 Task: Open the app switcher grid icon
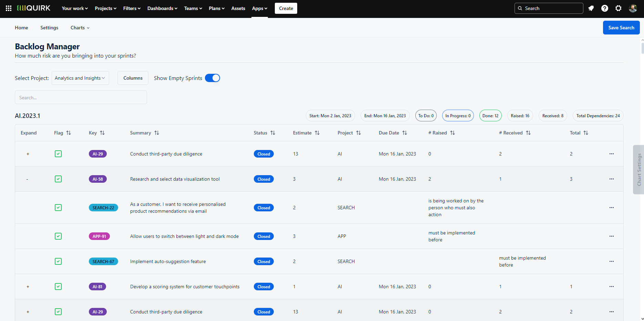pyautogui.click(x=9, y=8)
